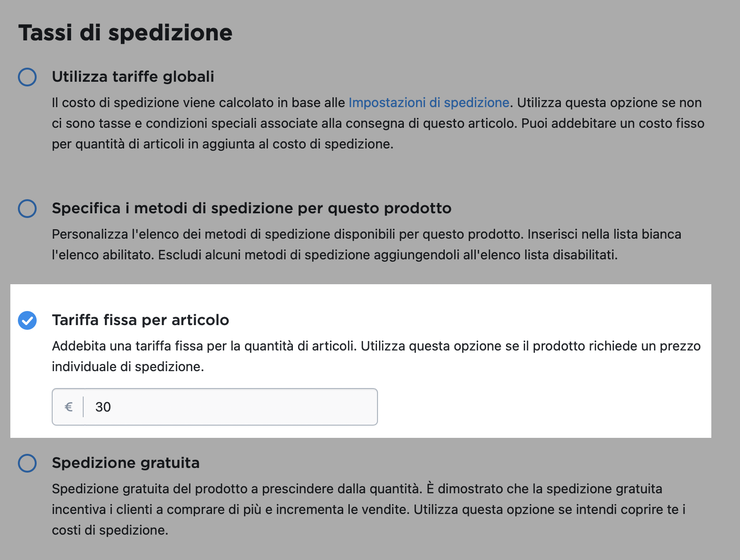Click the Tassi di spedizione page title
This screenshot has width=740, height=560.
[126, 33]
